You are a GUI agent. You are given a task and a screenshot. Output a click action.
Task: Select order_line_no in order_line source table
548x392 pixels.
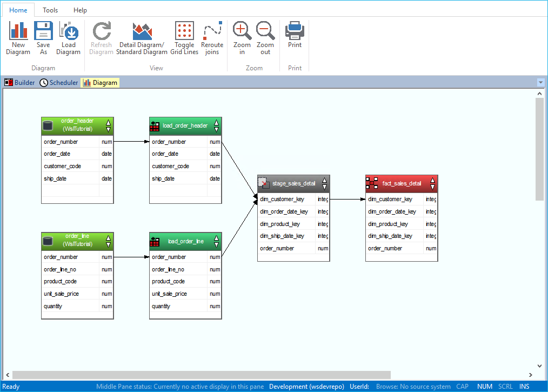click(x=77, y=269)
